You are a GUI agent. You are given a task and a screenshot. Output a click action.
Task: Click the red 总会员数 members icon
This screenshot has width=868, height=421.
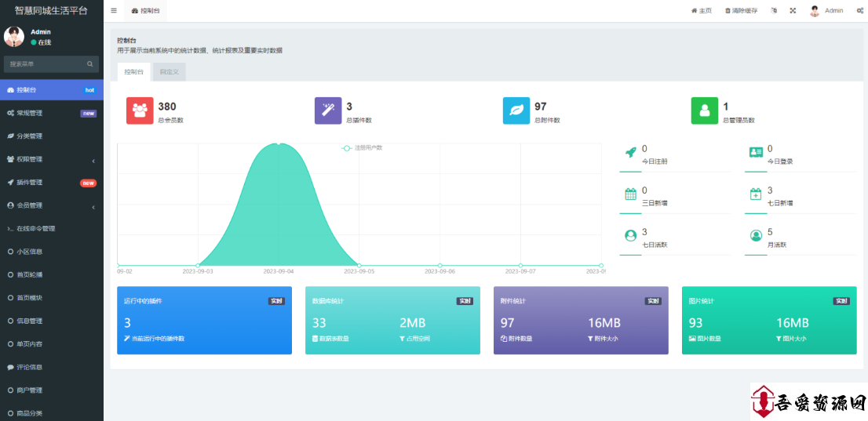(140, 111)
